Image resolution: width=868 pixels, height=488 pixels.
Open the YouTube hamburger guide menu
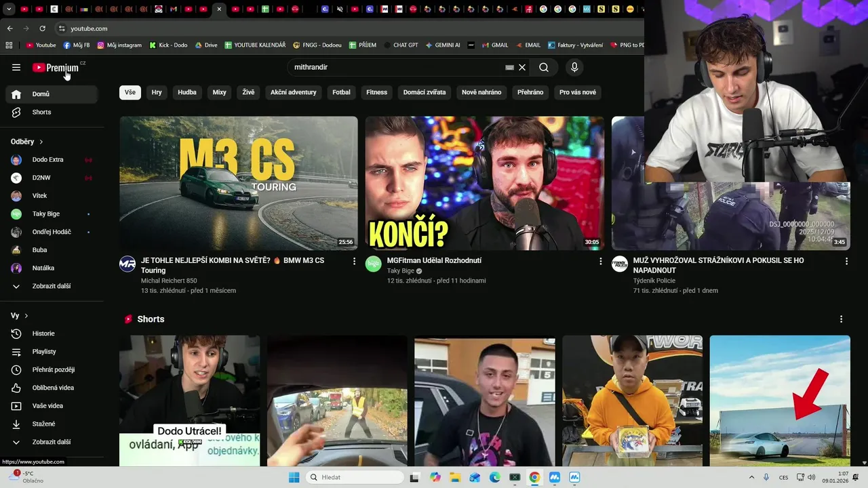point(16,67)
